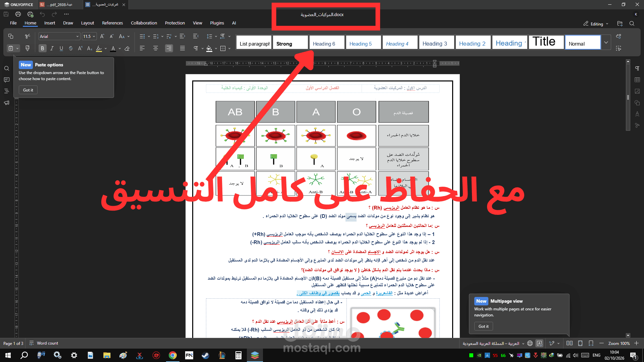Toggle the Track changes icon in the status bar
This screenshot has width=644, height=362.
[x=552, y=343]
